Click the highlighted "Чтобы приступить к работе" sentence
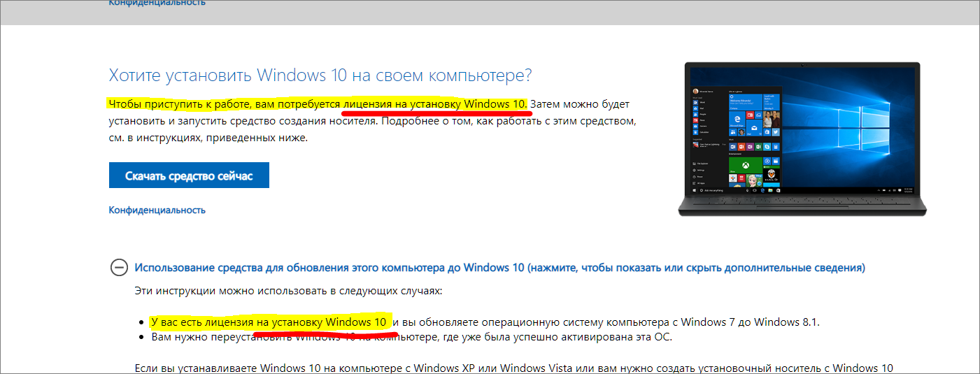The image size is (980, 374). pos(317,104)
